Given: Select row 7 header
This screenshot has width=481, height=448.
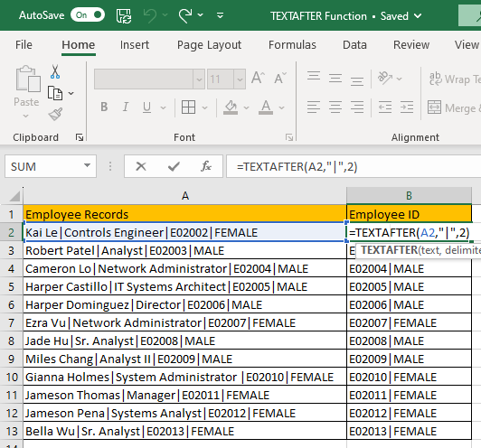Looking at the screenshot, I should click(x=12, y=322).
